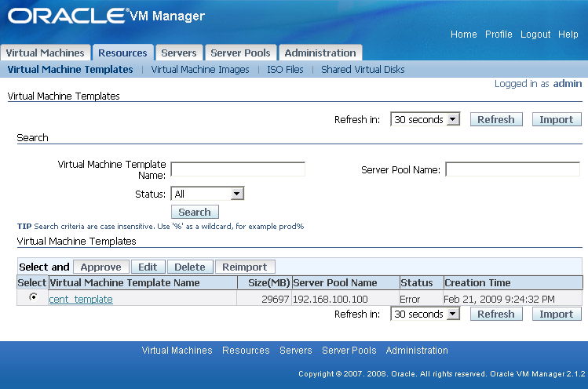The width and height of the screenshot is (588, 389).
Task: Click the bottom Import button
Action: click(x=557, y=314)
